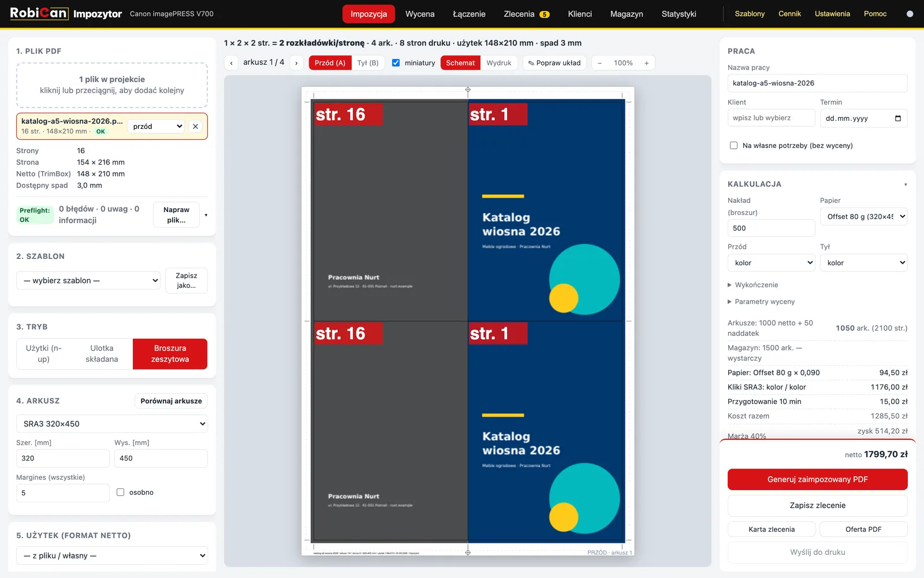Screen dimensions: 924x578
Task: Go to next sheet arrow
Action: [296, 63]
